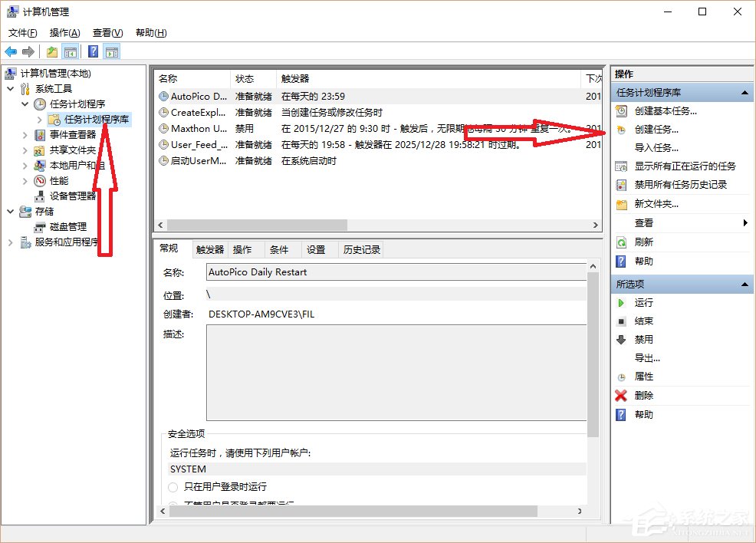Disable the task with 禁用 arrow icon
The height and width of the screenshot is (543, 756).
pos(620,339)
